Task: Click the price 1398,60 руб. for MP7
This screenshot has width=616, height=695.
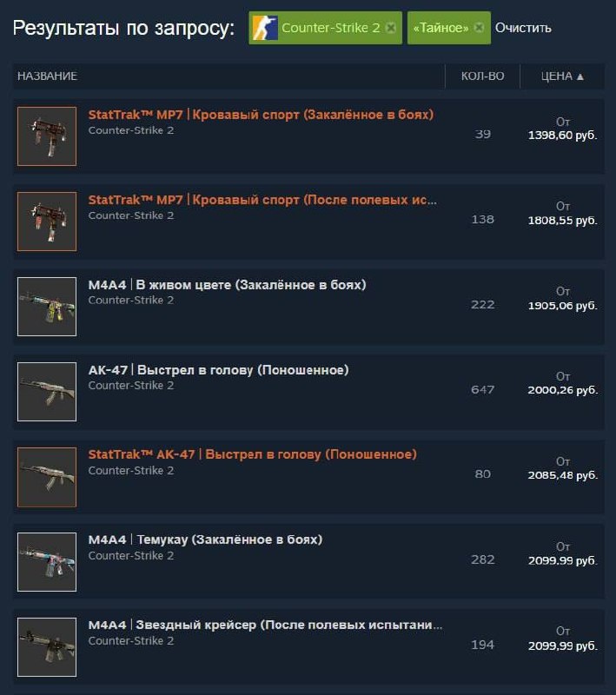Action: point(562,136)
